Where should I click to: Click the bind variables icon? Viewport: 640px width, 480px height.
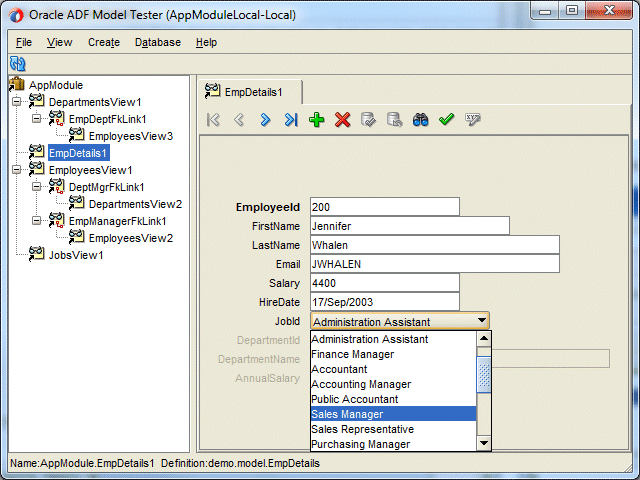pos(472,120)
